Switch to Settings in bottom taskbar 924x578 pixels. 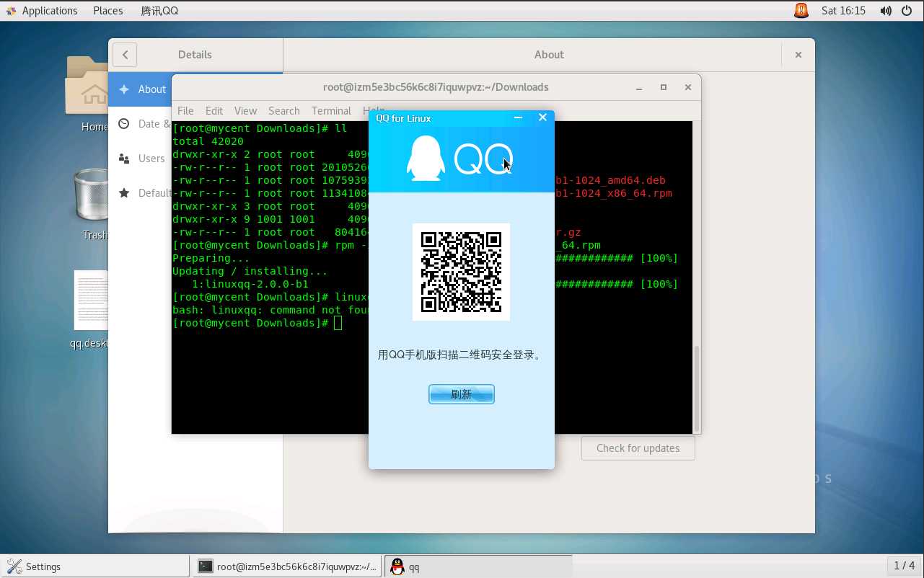(94, 566)
